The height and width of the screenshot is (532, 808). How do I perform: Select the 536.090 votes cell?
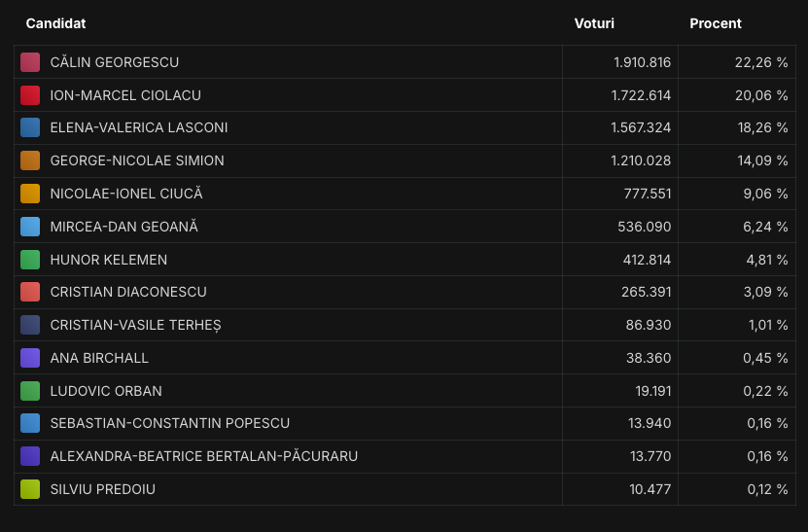[x=647, y=227]
